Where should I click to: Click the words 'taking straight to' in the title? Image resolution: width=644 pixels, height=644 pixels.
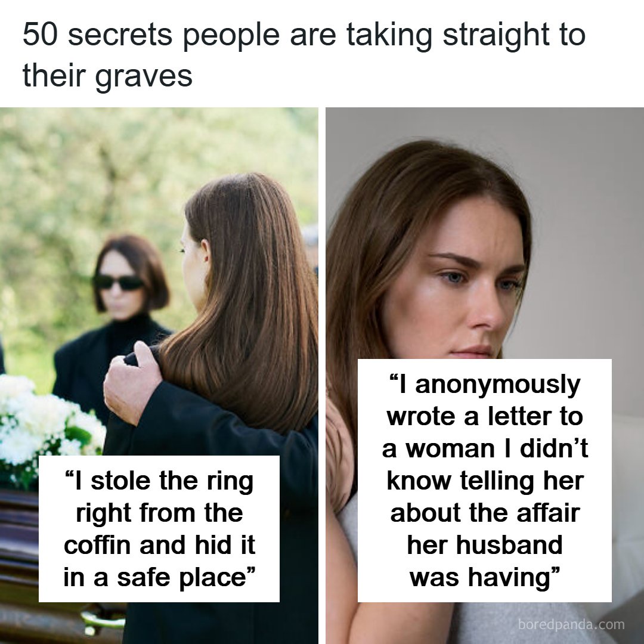point(466,35)
